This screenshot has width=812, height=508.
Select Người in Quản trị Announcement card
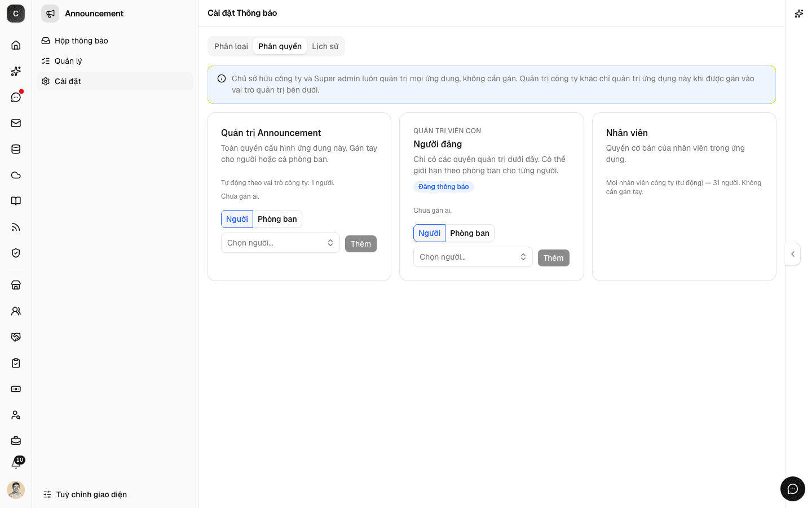point(237,219)
